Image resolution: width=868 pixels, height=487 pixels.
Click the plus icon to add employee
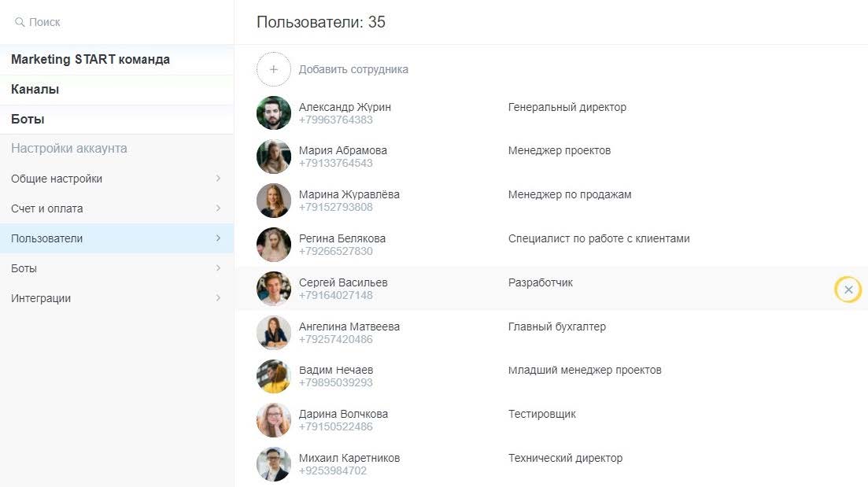(274, 69)
